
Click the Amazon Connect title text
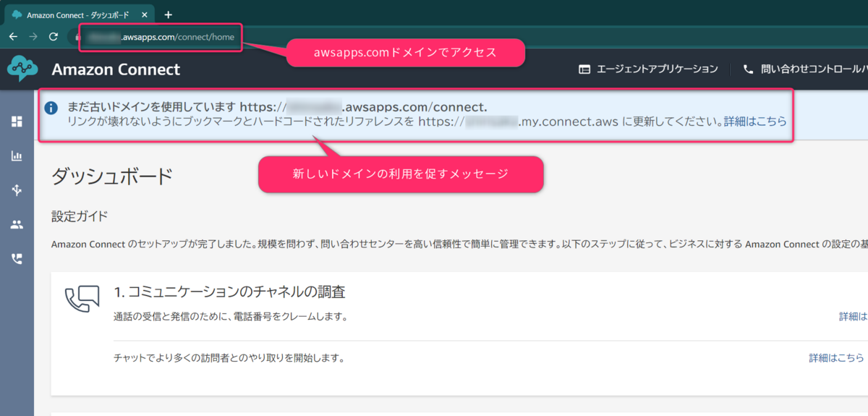point(116,69)
